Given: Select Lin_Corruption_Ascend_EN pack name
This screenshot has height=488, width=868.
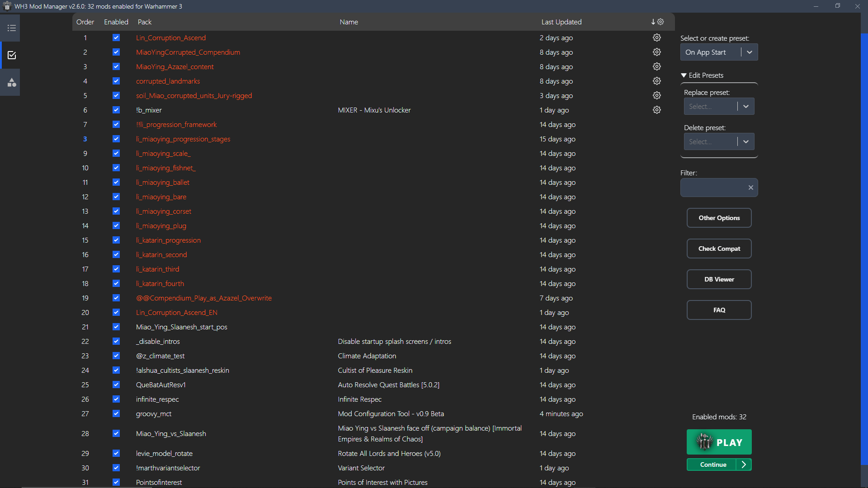Looking at the screenshot, I should (x=176, y=312).
